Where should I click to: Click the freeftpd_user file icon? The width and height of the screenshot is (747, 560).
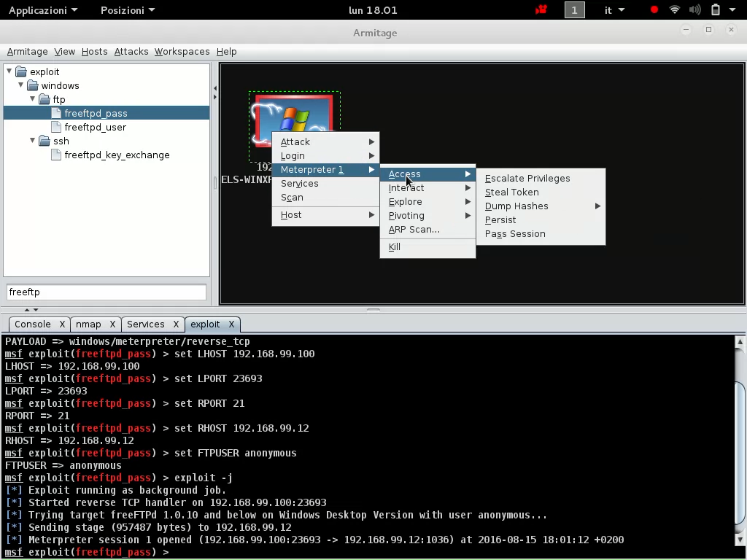[56, 127]
